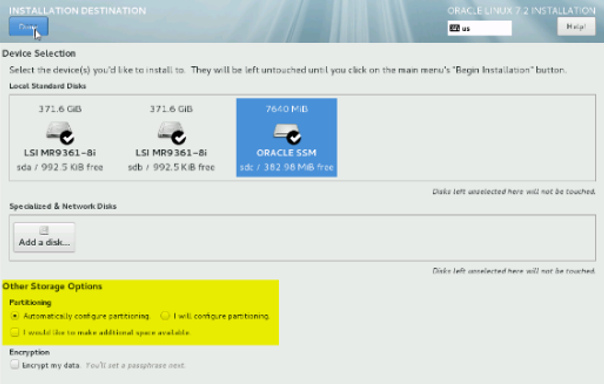The height and width of the screenshot is (384, 604).
Task: Click the us keyboard layout indicator
Action: tap(480, 28)
